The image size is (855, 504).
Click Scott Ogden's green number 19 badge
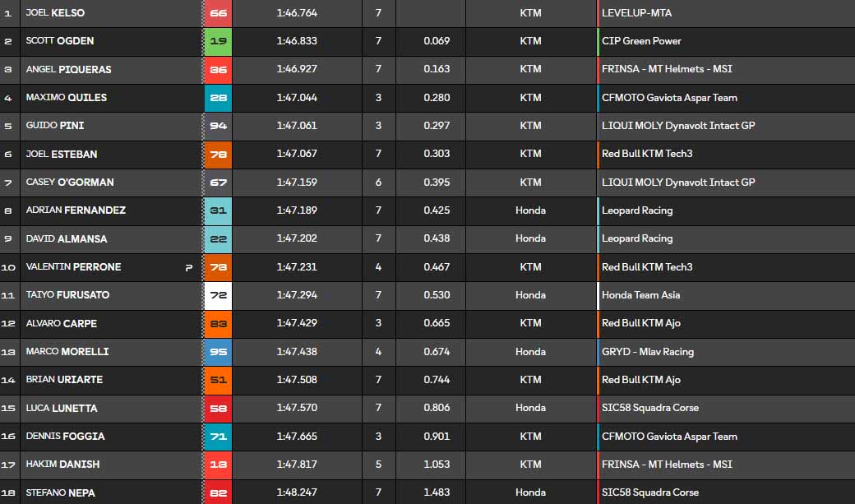[x=218, y=41]
